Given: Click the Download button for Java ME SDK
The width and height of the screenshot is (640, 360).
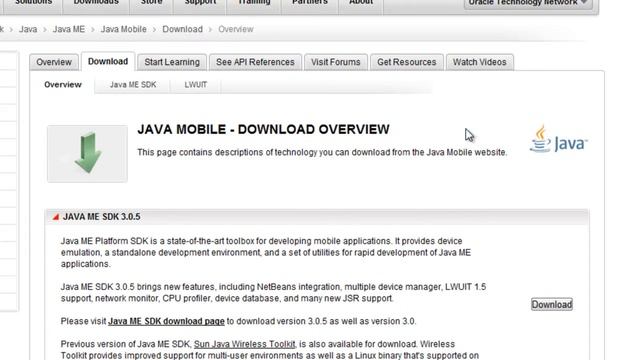Looking at the screenshot, I should 551,304.
